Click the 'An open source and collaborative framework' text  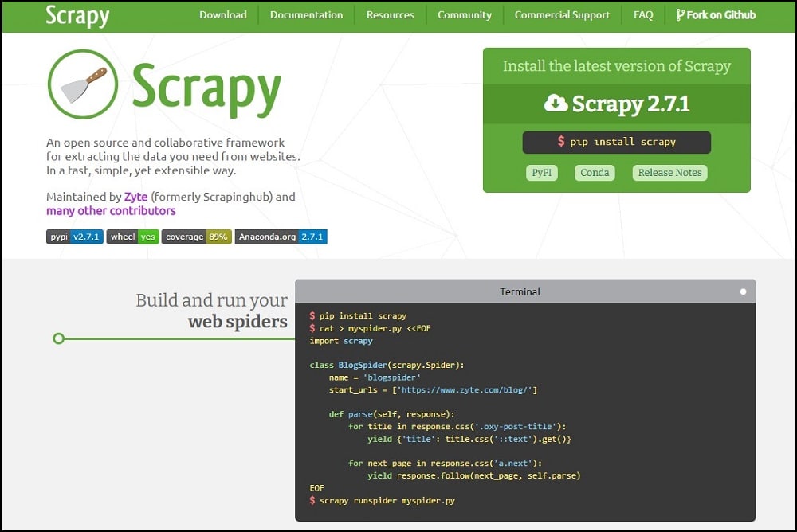click(165, 143)
